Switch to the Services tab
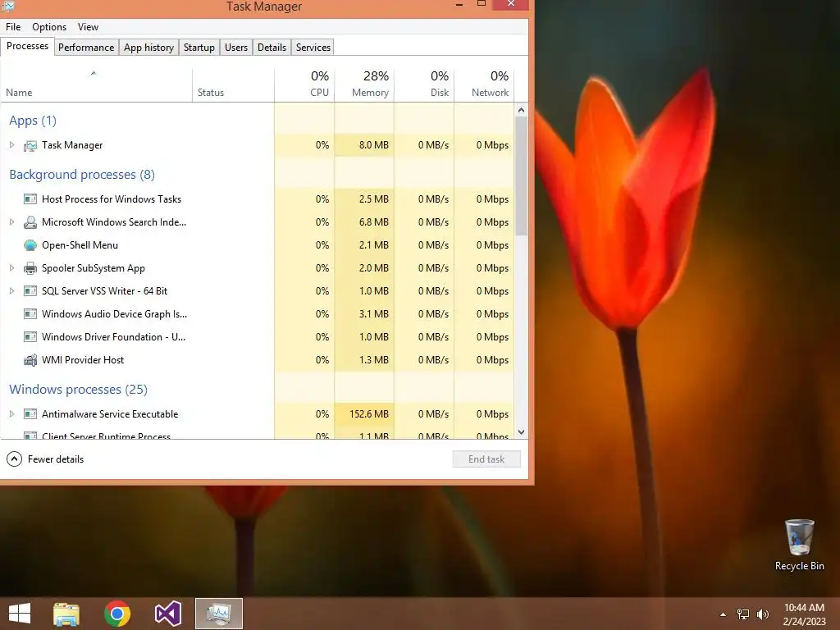This screenshot has height=630, width=840. [x=313, y=47]
